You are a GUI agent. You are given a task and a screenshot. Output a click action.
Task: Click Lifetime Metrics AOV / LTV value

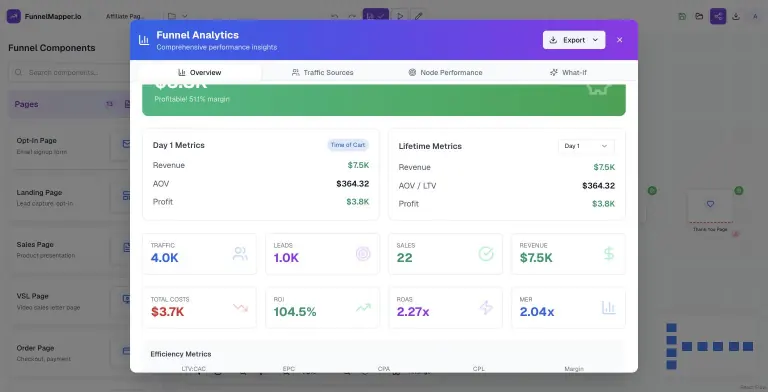(599, 186)
